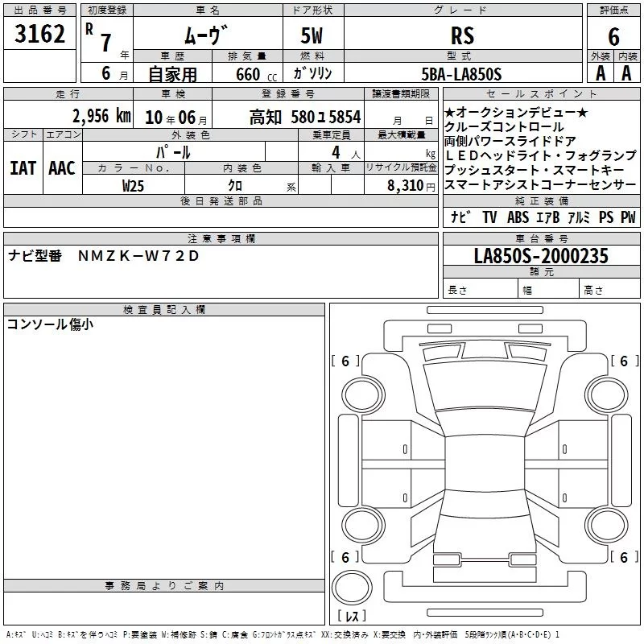Select the アルミ equipment label

point(580,217)
